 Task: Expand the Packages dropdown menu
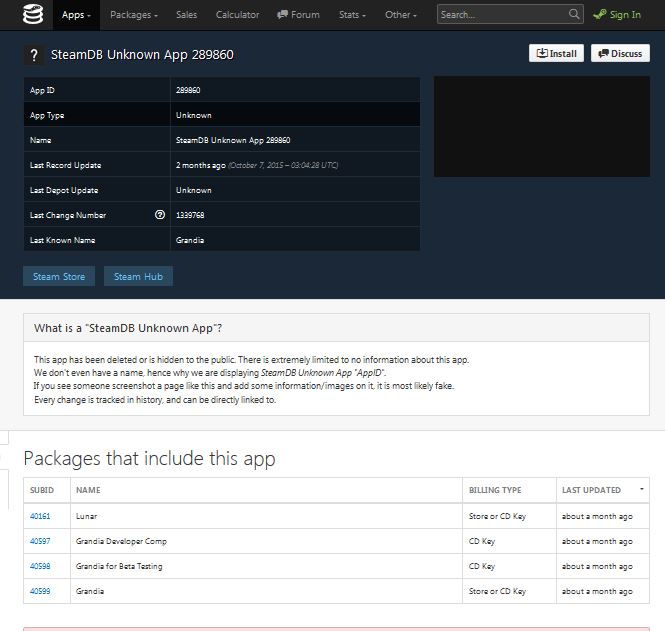pyautogui.click(x=132, y=15)
